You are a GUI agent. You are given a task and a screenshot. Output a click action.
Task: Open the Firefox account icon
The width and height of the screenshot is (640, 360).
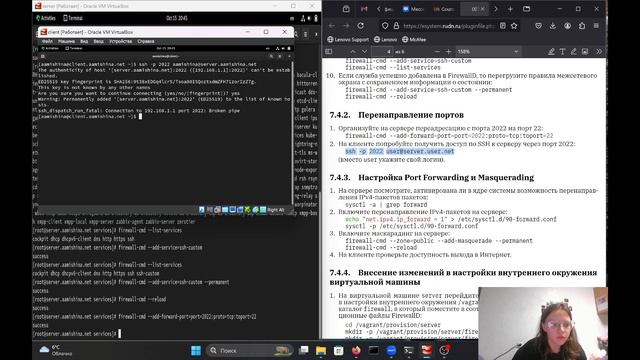pyautogui.click(x=567, y=26)
